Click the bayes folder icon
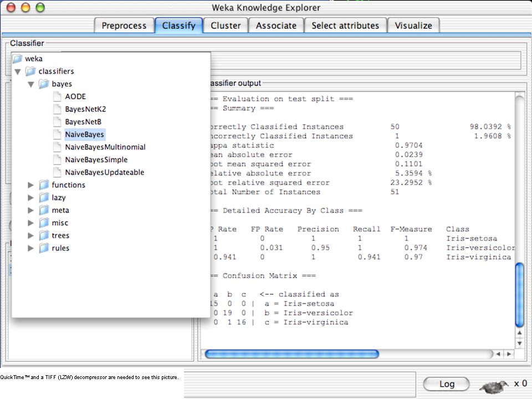Screen dimensions: 532x399 point(44,84)
